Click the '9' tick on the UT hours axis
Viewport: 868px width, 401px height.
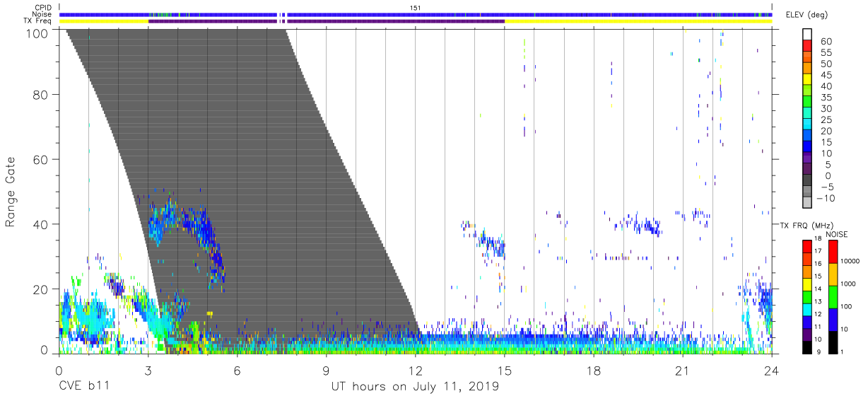[326, 371]
